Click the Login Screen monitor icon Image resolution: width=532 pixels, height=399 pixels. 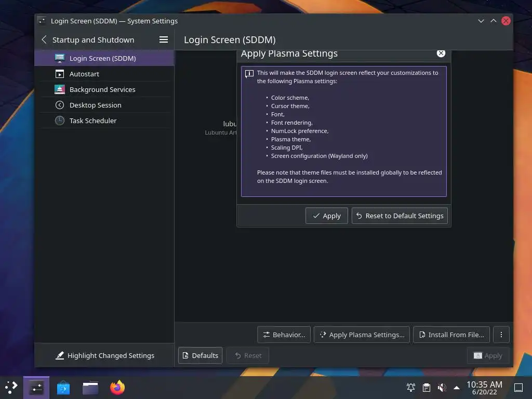[x=60, y=58]
